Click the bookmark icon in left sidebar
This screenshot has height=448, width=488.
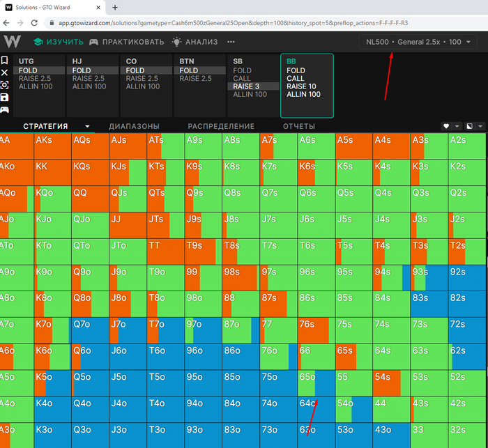4,60
